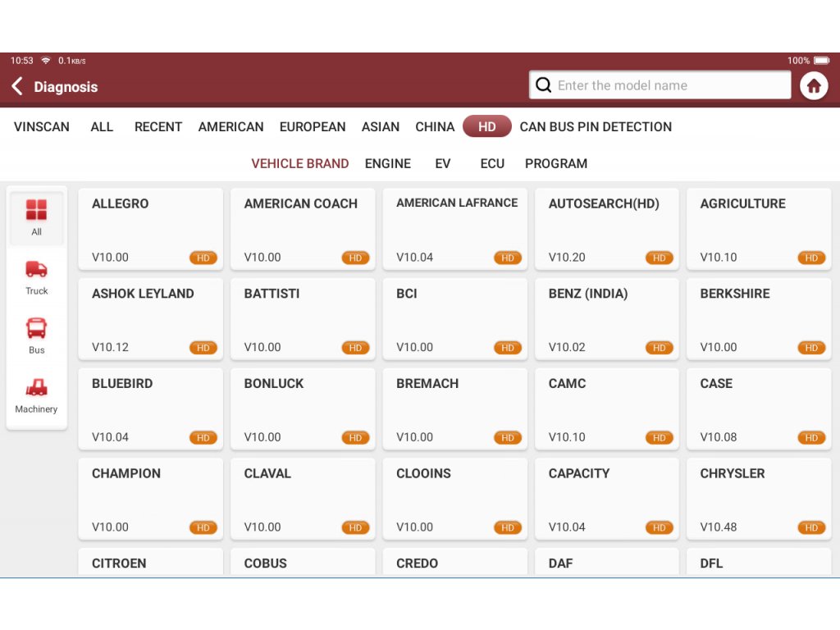Open the CLOOINS brand card
Screen dimensions: 840x630
click(454, 499)
